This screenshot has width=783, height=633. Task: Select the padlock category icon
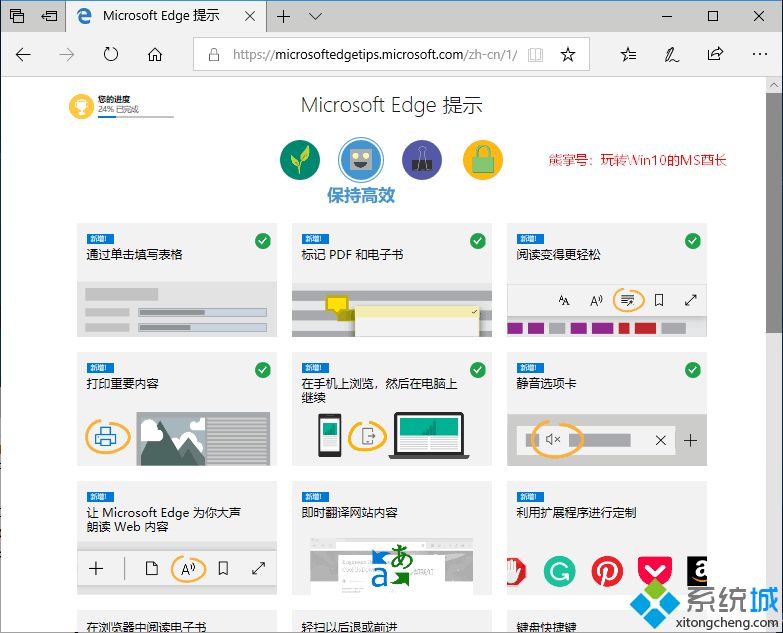click(x=483, y=160)
